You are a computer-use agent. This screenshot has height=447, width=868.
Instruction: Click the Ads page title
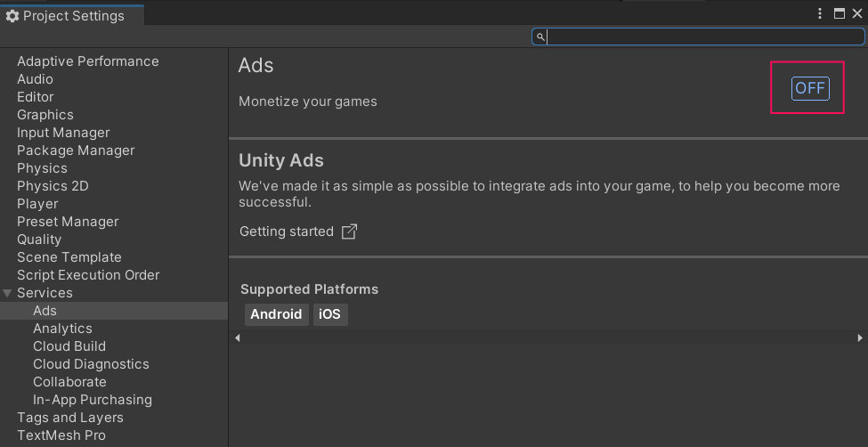click(256, 65)
